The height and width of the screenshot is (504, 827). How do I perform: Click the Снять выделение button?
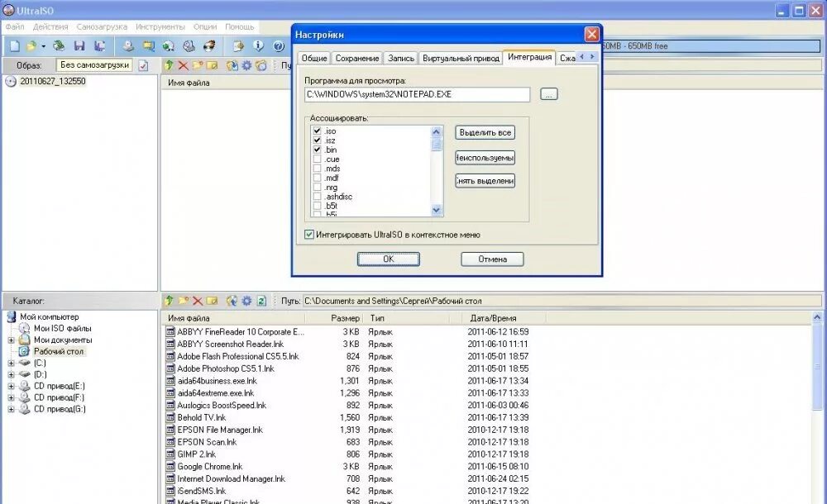(x=485, y=181)
